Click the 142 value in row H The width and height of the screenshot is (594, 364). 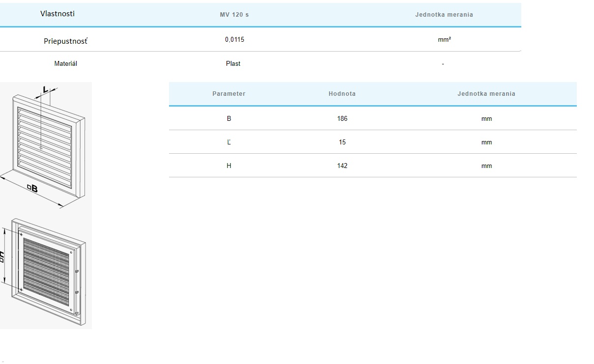coord(342,166)
